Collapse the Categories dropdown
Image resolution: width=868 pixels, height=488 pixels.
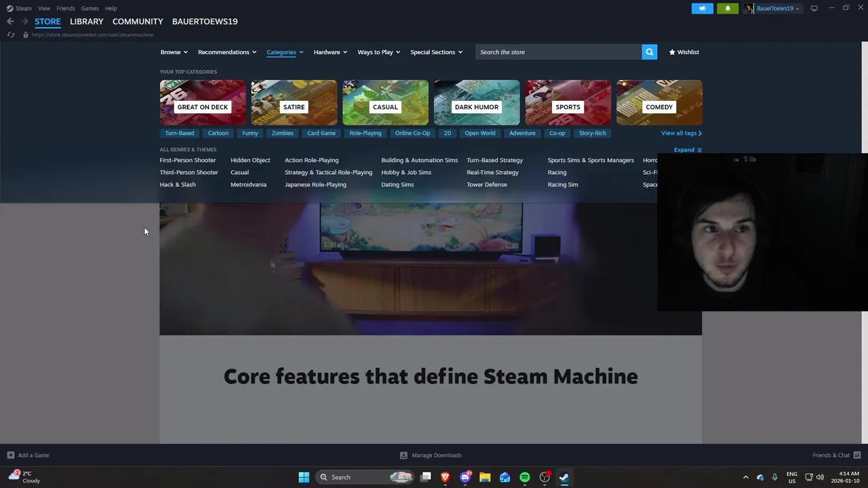(285, 52)
